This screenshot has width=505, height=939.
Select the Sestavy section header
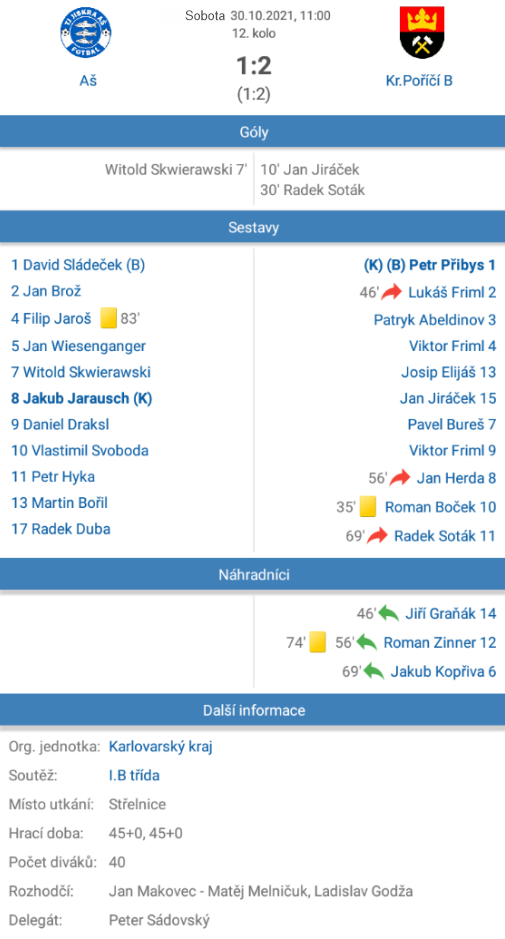[x=252, y=227]
